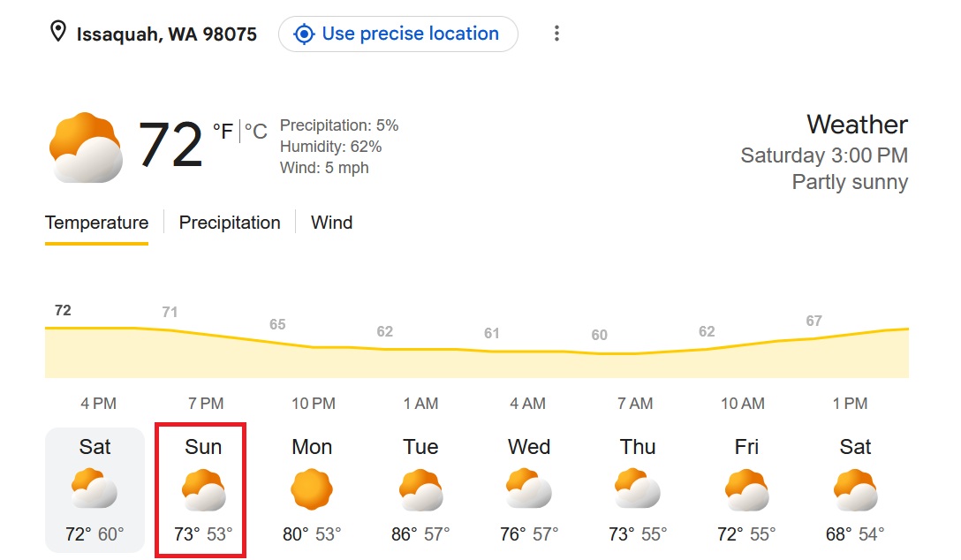Select next Sat 68° 54° forecast
Viewport: 961px width, 560px height.
pyautogui.click(x=855, y=490)
